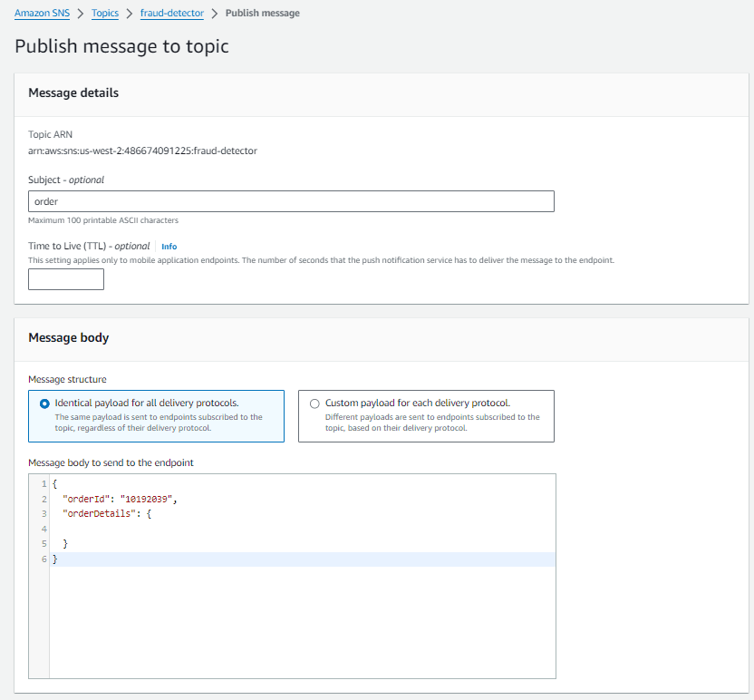Click the Custom payload description text tile

(431, 423)
